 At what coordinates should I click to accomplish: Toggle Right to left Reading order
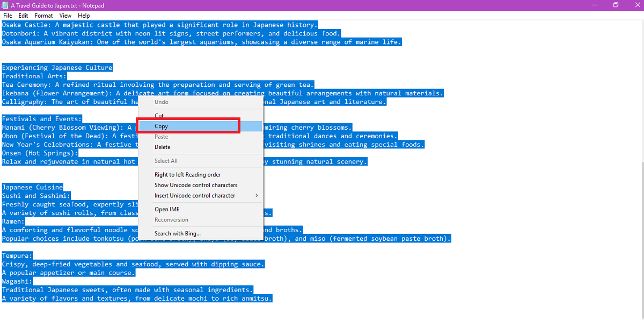188,175
